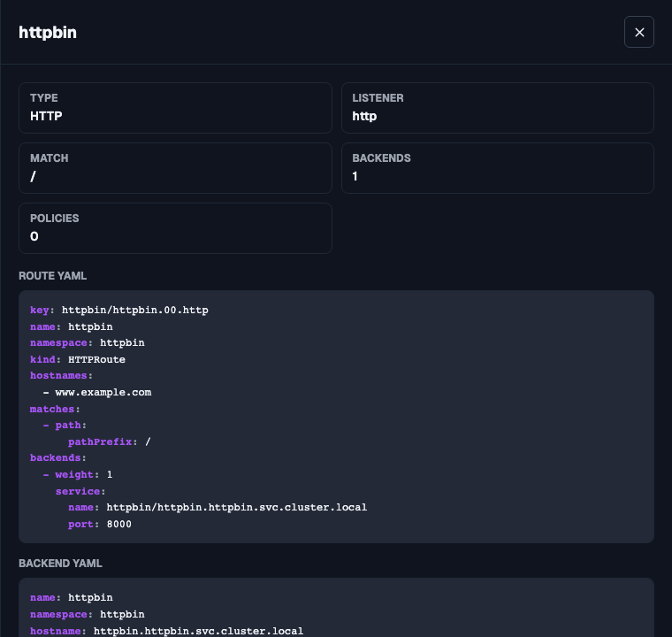Click the kind value HTTPRoute

click(x=97, y=359)
